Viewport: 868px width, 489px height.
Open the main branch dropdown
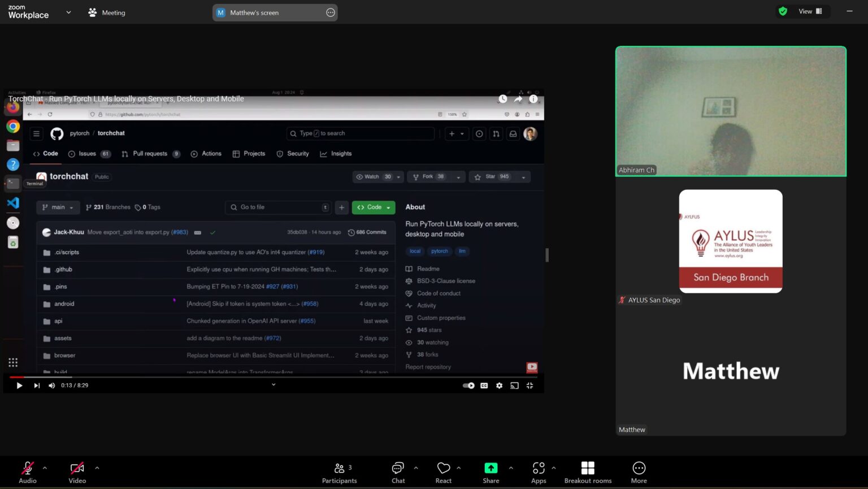(58, 207)
